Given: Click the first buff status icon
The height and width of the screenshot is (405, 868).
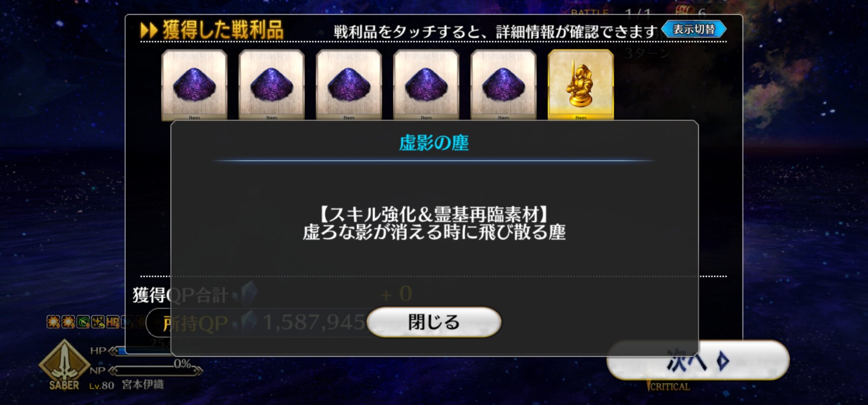Looking at the screenshot, I should 53,322.
